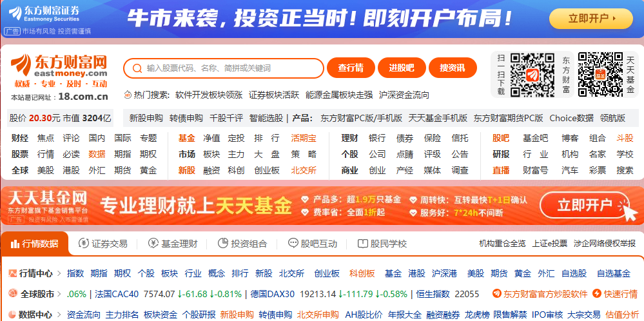Open the 新股申购 link in top nav

146,118
